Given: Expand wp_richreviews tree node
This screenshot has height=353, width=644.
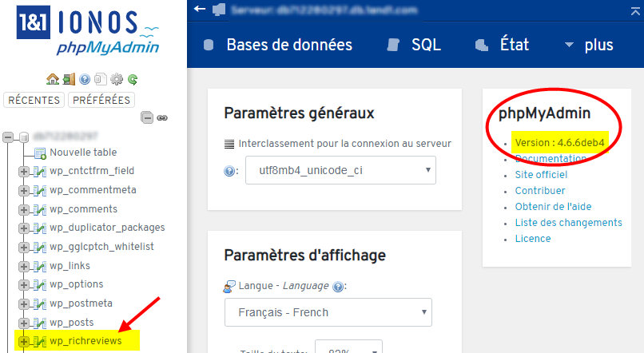Looking at the screenshot, I should click(24, 341).
